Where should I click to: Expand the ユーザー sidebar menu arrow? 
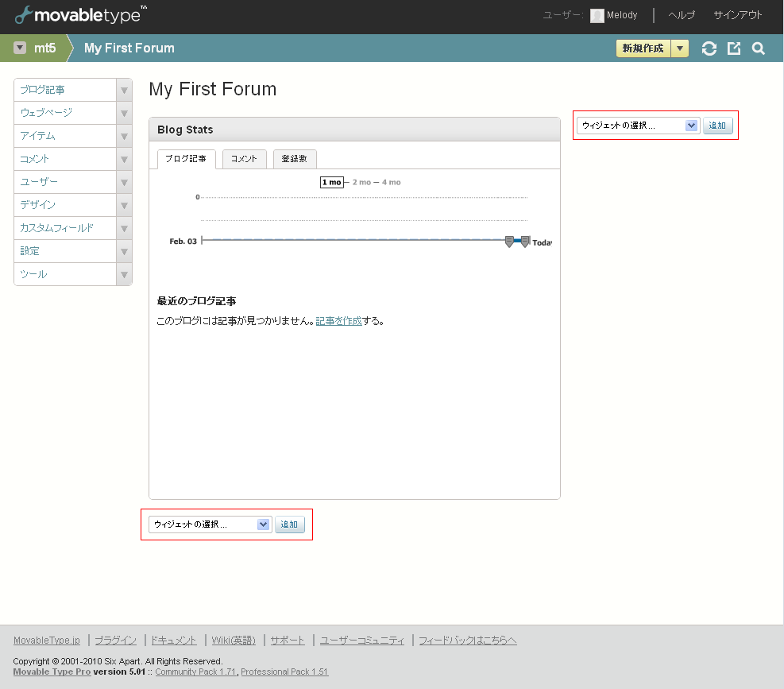[124, 183]
